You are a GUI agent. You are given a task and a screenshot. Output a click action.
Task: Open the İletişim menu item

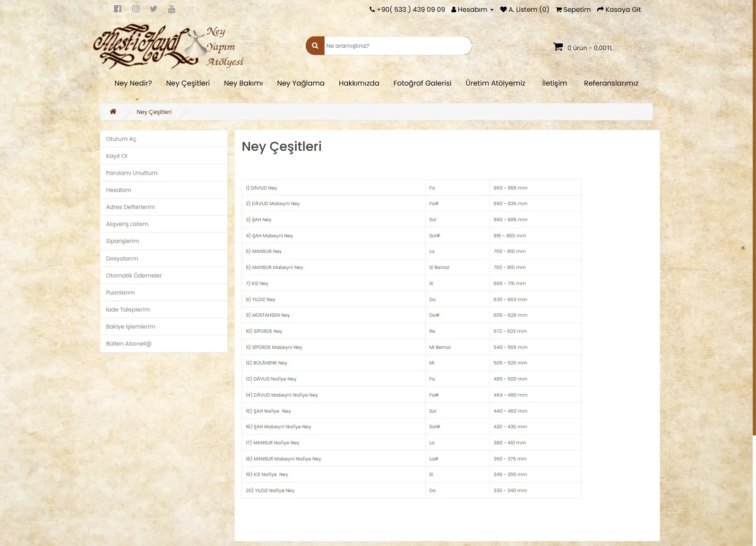[554, 83]
